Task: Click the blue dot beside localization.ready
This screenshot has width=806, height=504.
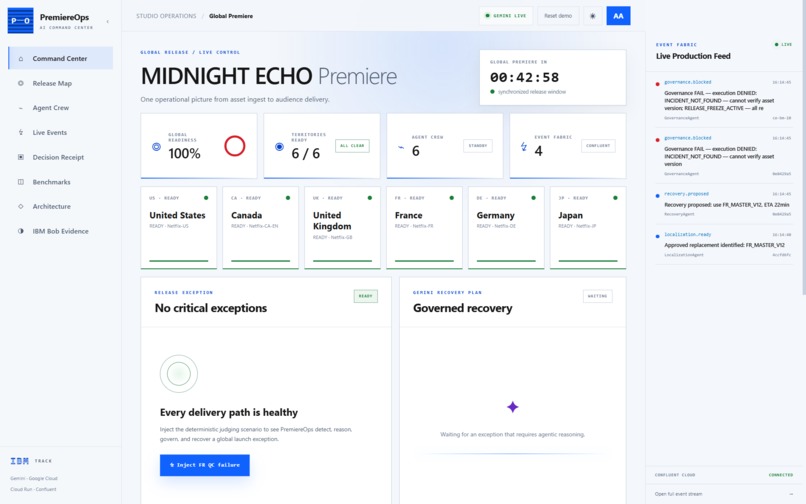Action: tap(657, 237)
